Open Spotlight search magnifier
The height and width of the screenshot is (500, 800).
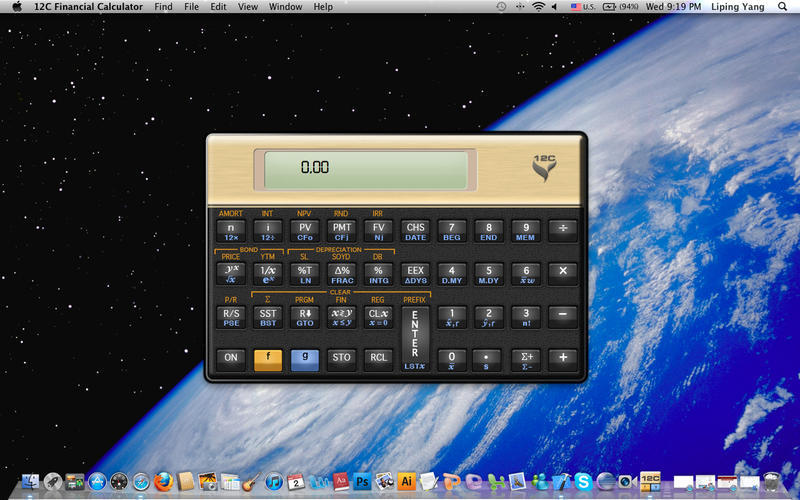(782, 7)
